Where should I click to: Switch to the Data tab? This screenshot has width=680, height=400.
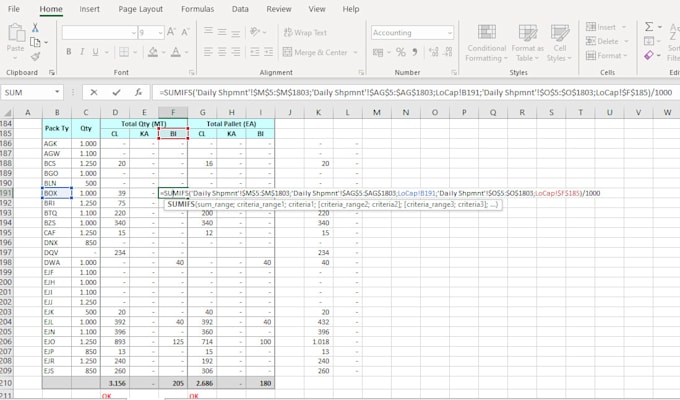(240, 9)
